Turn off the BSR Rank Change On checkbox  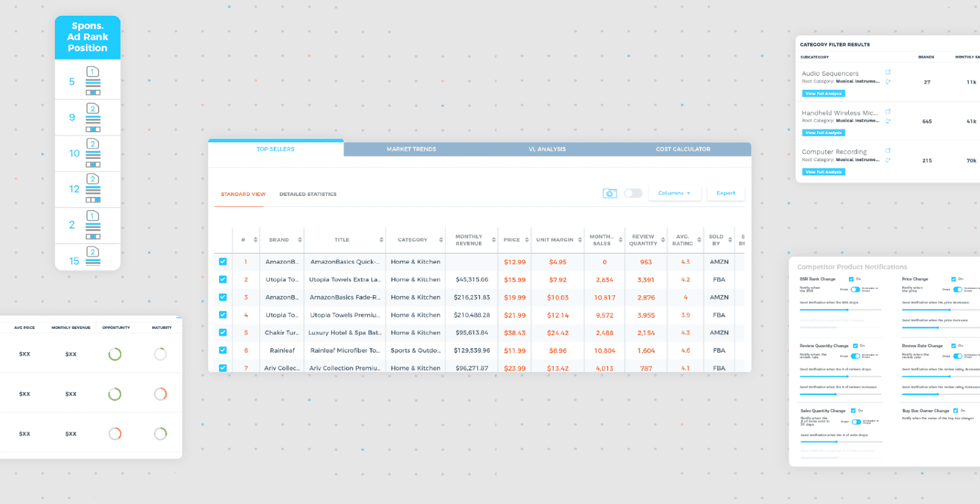pos(851,279)
